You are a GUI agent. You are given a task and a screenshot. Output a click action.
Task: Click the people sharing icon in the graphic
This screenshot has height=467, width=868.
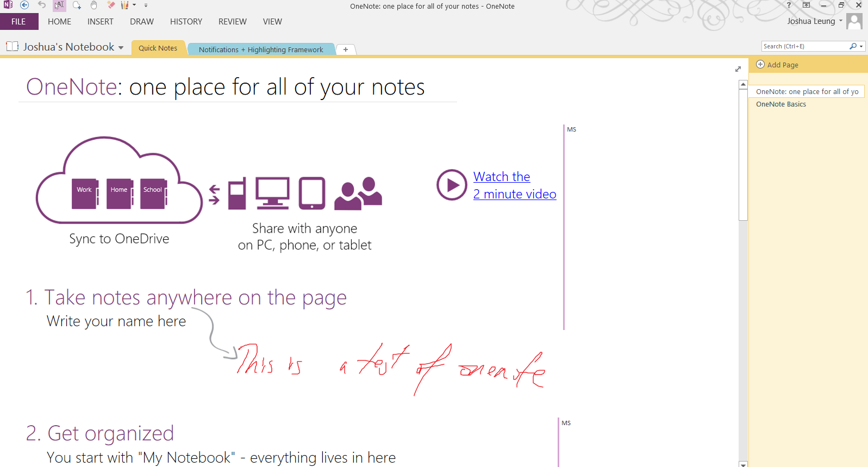358,194
